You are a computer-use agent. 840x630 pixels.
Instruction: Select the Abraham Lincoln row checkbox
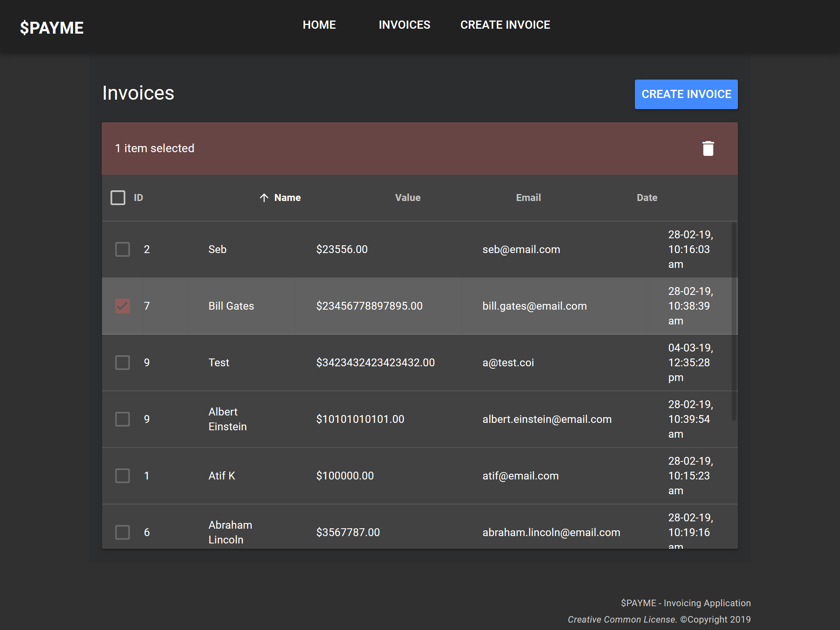123,532
